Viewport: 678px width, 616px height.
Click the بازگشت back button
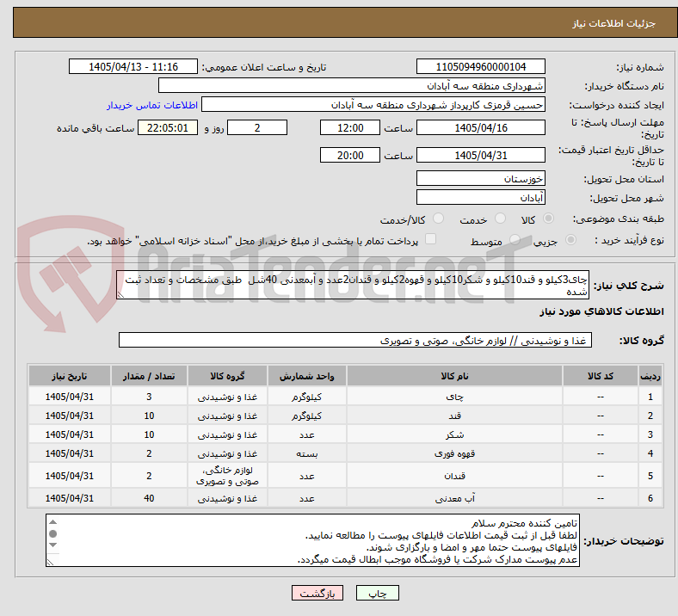[317, 594]
